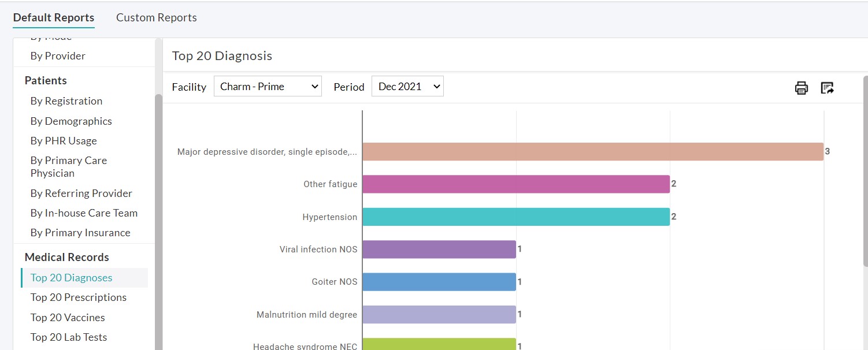Image resolution: width=868 pixels, height=350 pixels.
Task: Click the teal Hypertension bar
Action: click(515, 217)
